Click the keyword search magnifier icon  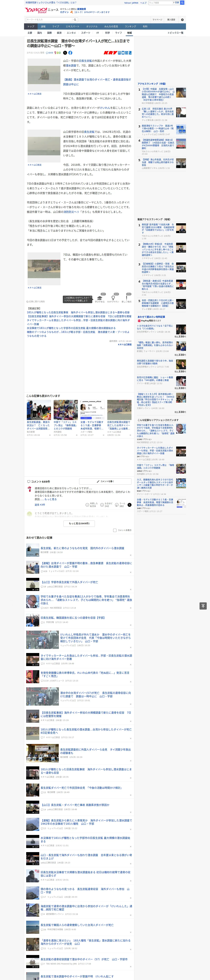pyautogui.click(x=75, y=20)
